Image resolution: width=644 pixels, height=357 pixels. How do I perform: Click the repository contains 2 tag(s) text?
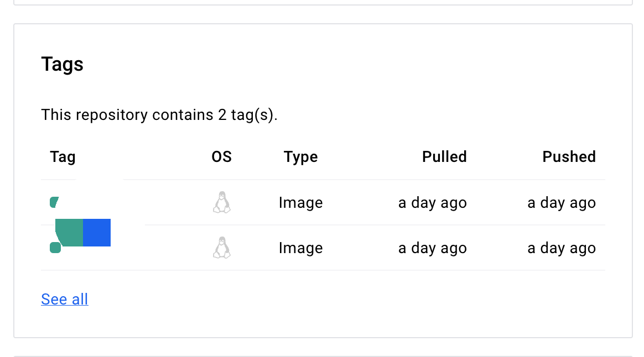pos(159,115)
